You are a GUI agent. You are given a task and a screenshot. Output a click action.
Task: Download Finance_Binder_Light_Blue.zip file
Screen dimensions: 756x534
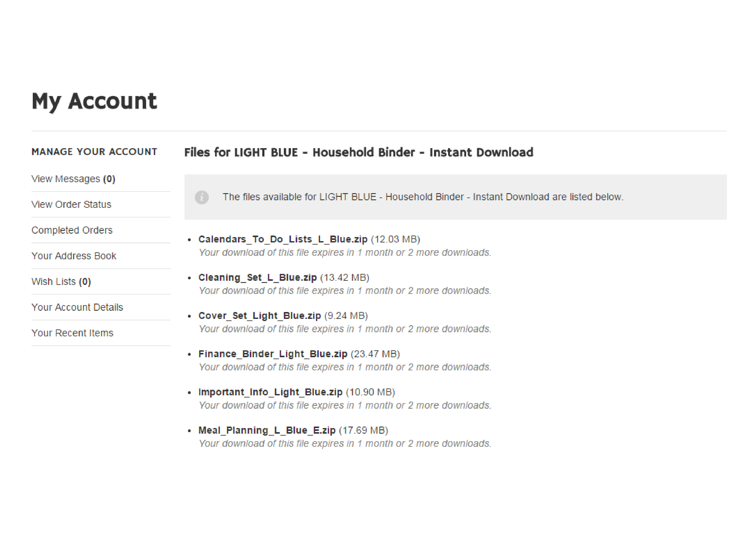click(273, 354)
